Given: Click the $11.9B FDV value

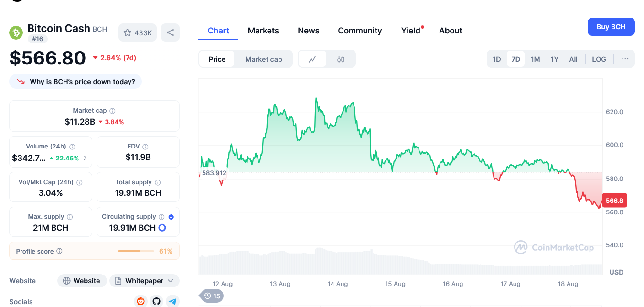Looking at the screenshot, I should pos(138,157).
